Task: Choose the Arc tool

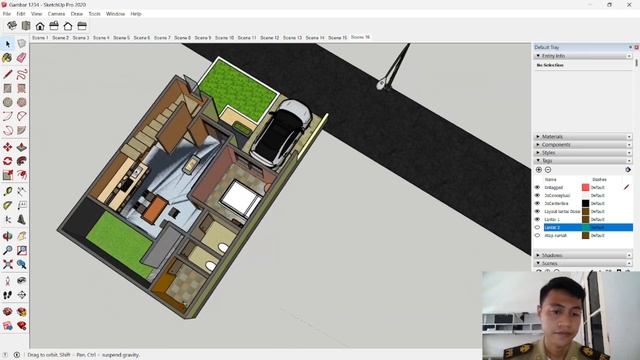Action: 7,116
